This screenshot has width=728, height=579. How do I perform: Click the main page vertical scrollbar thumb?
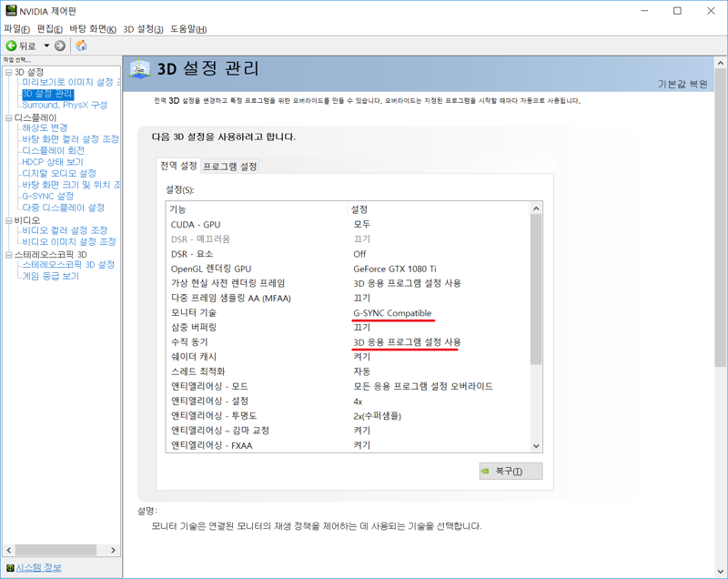(x=720, y=218)
